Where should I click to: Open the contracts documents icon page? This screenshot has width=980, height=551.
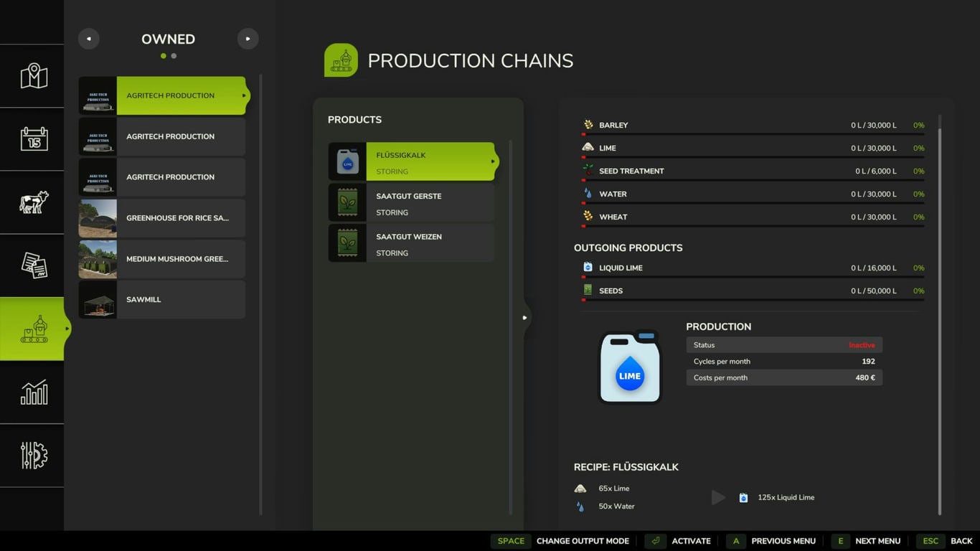[x=34, y=265]
